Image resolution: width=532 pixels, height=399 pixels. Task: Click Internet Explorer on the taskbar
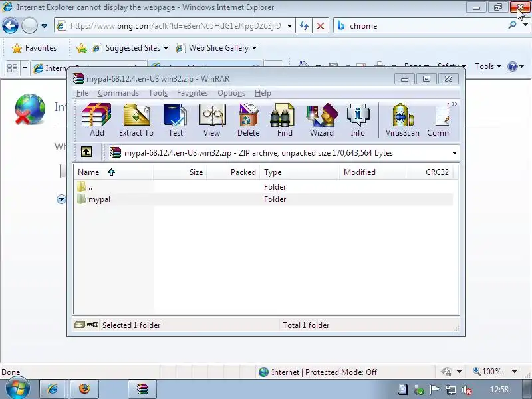pos(53,389)
